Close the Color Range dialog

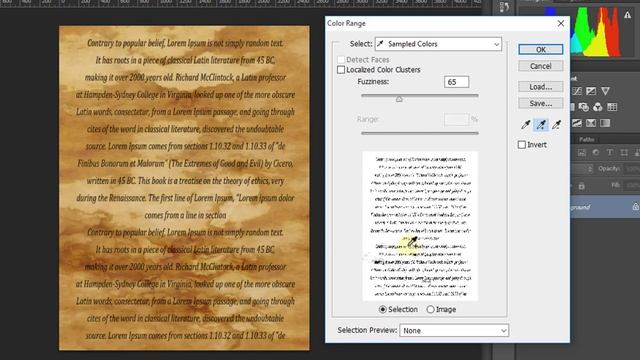pyautogui.click(x=561, y=23)
